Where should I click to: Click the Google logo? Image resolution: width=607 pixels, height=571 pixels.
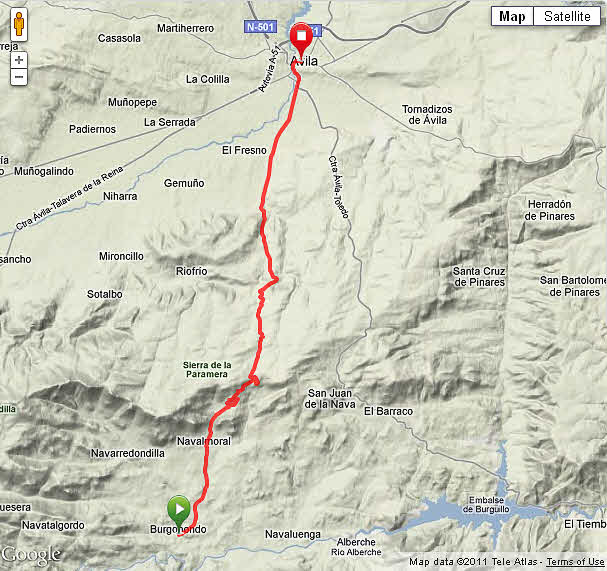click(31, 555)
